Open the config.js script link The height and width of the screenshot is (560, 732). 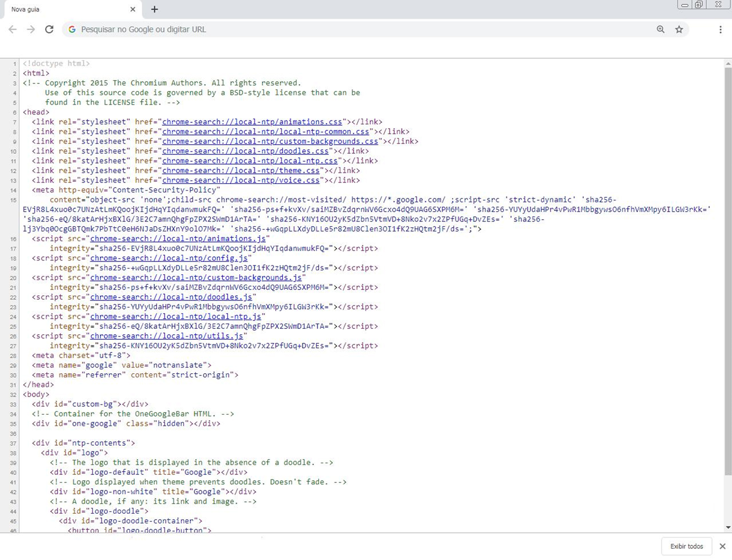(169, 258)
